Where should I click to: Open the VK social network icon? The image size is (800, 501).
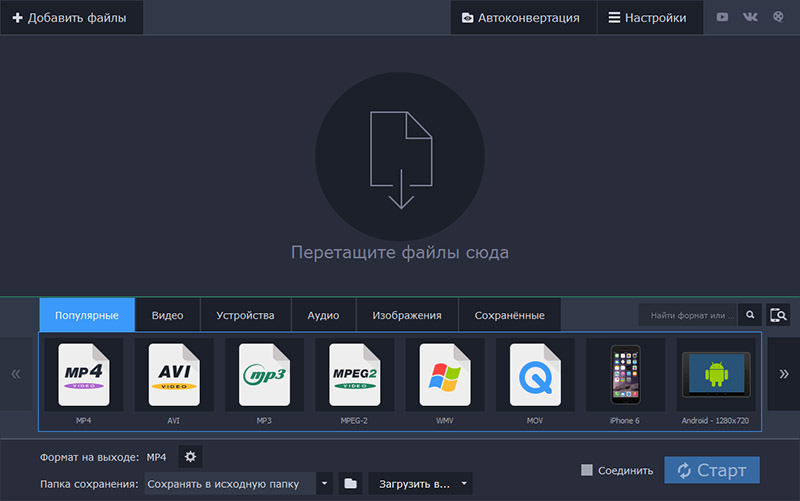(x=750, y=17)
